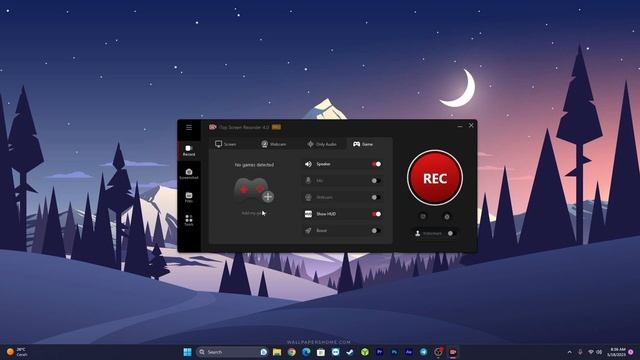The width and height of the screenshot is (640, 360).
Task: Open Steam from the taskbar
Action: click(x=350, y=352)
